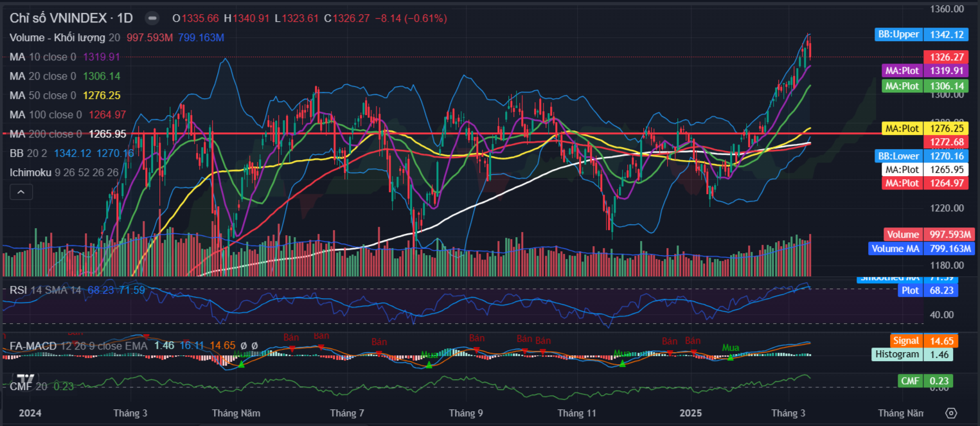Click the TradingView logo icon
The image size is (980, 426).
25,379
